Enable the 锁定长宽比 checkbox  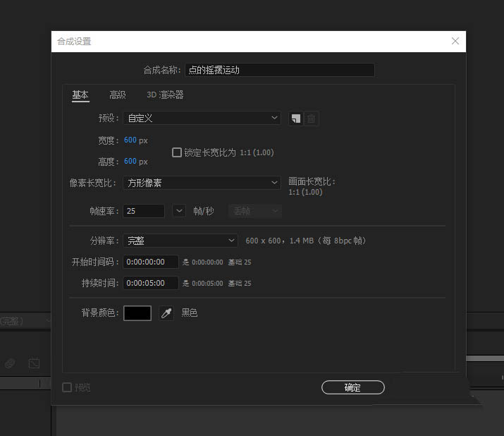(x=177, y=152)
